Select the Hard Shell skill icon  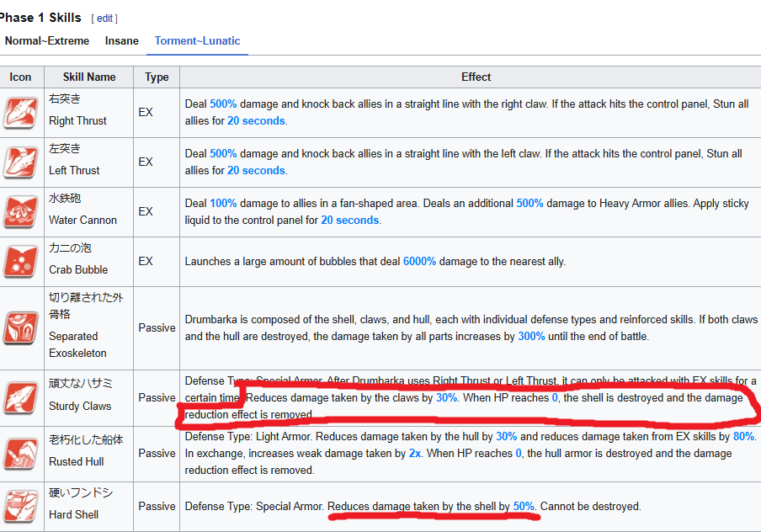[20, 506]
